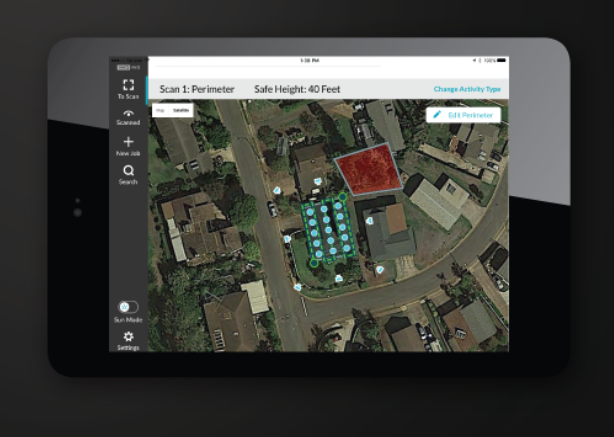Open Settings gear in sidebar
The height and width of the screenshot is (437, 614).
coord(128,340)
